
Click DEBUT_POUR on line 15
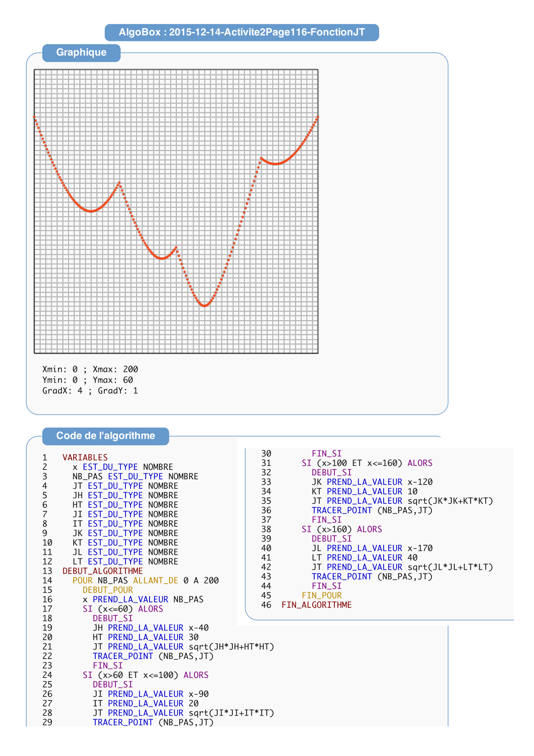tap(108, 590)
